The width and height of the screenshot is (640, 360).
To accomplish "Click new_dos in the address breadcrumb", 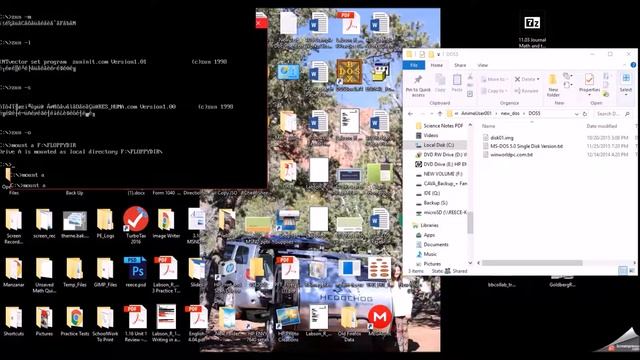I will (510, 113).
